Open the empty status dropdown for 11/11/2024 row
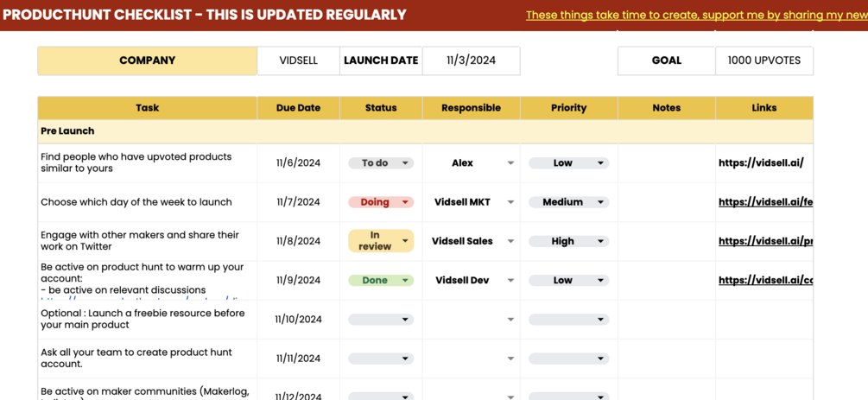Image resolution: width=868 pixels, height=400 pixels. click(381, 359)
